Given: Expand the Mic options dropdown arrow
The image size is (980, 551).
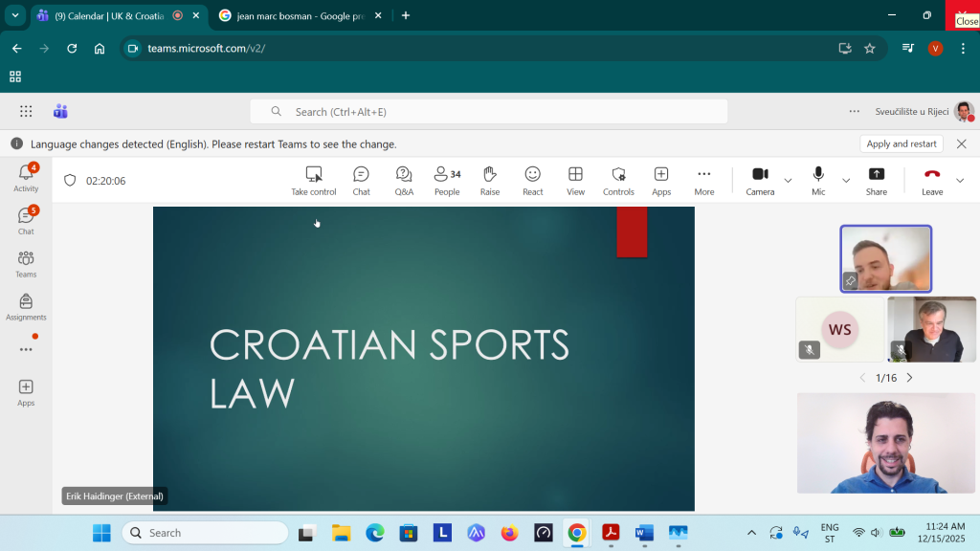Looking at the screenshot, I should (x=846, y=181).
